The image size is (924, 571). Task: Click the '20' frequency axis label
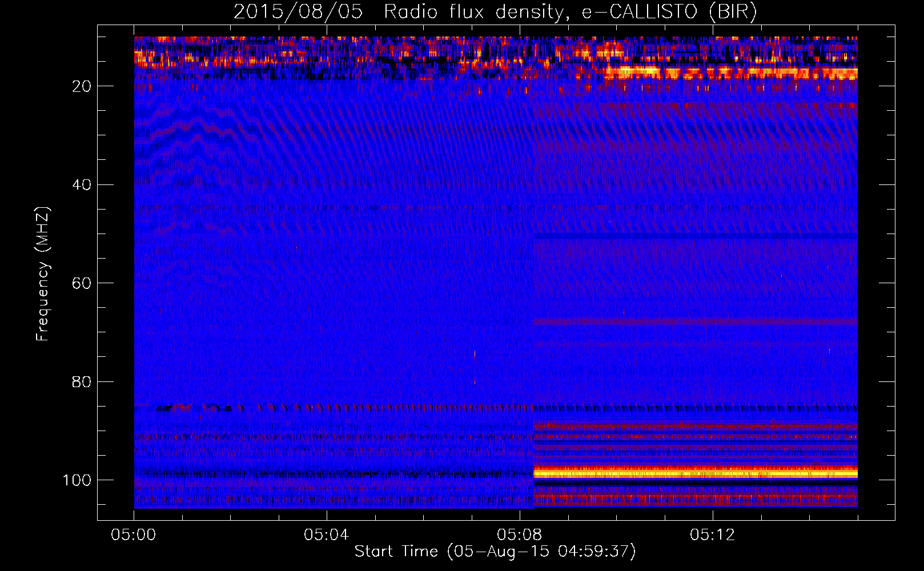pos(82,86)
